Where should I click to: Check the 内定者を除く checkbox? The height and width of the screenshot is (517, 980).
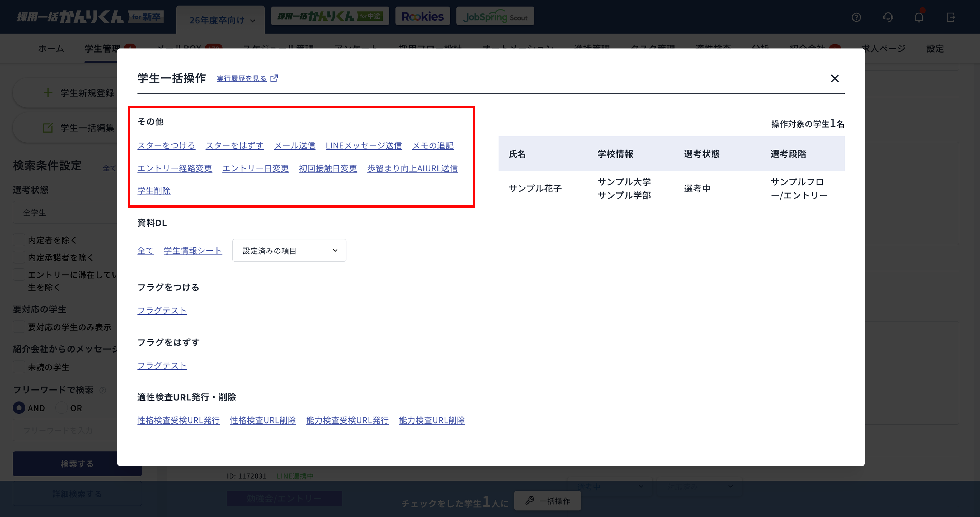[x=19, y=240]
